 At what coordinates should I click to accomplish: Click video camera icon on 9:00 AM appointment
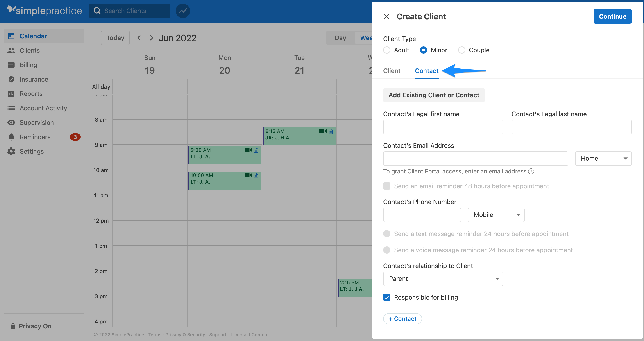(248, 150)
